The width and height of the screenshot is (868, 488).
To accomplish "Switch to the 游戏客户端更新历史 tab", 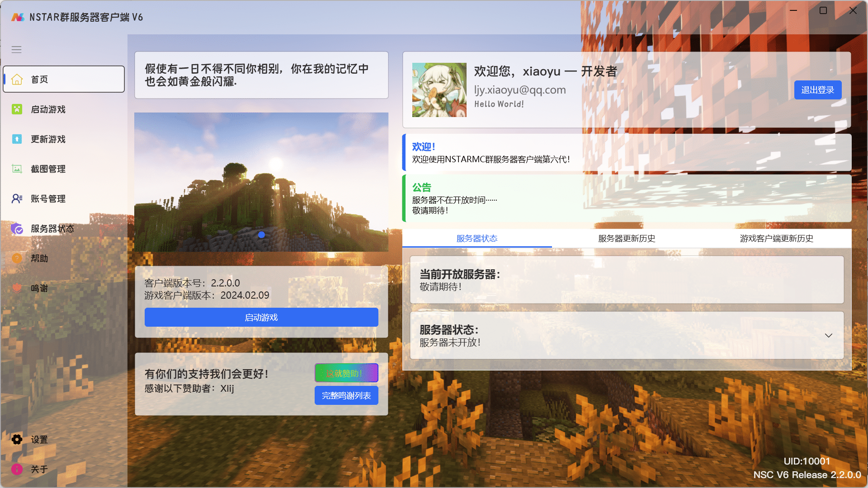I will 776,239.
